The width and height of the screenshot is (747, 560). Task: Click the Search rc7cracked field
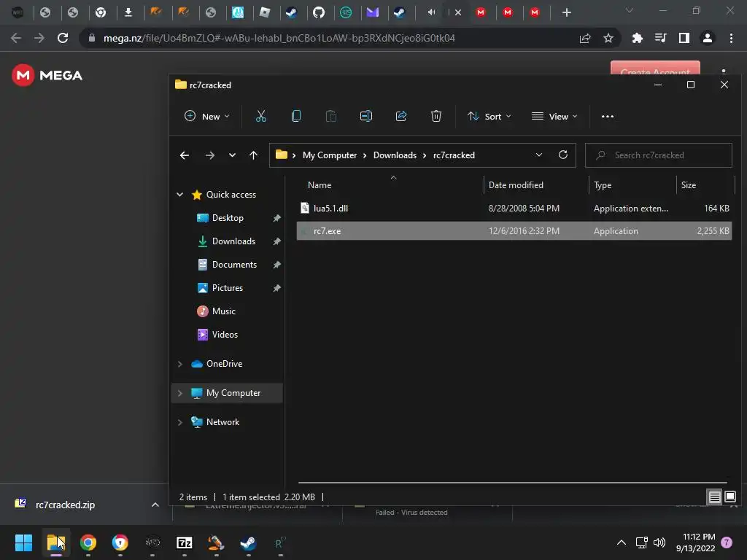(659, 155)
